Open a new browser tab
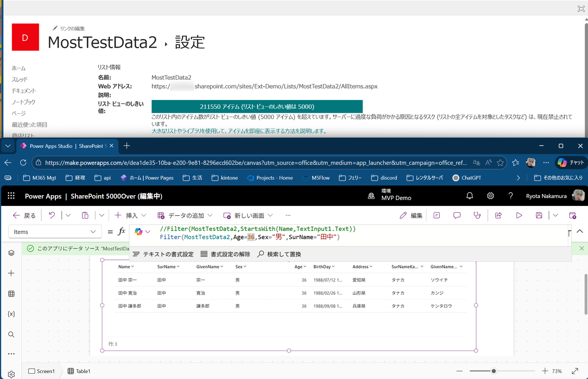Image resolution: width=588 pixels, height=379 pixels. point(126,146)
